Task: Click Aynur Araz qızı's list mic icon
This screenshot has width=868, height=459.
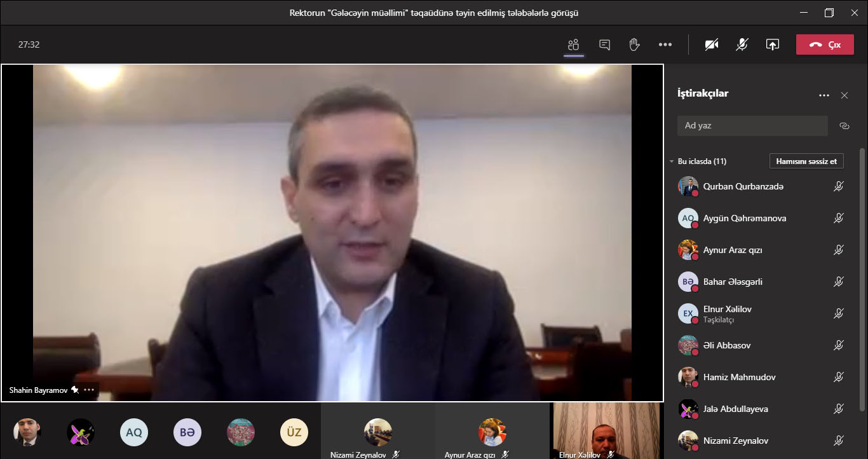Action: (x=839, y=250)
